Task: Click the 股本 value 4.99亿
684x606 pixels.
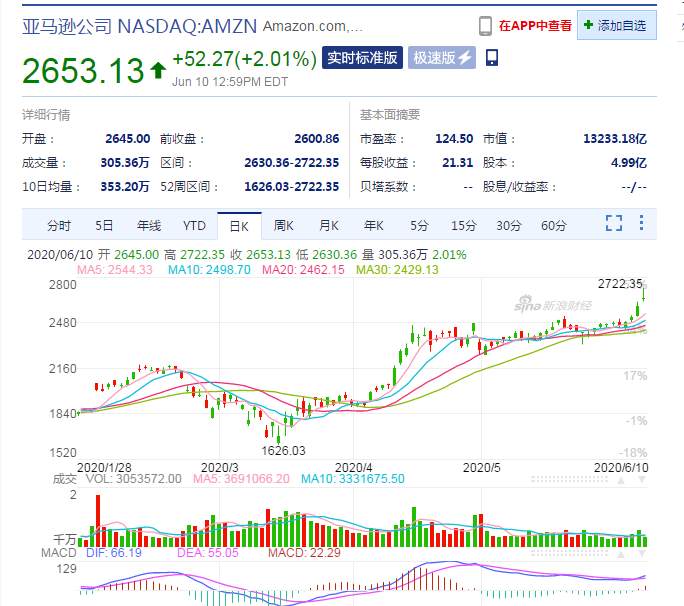Action: coord(629,163)
